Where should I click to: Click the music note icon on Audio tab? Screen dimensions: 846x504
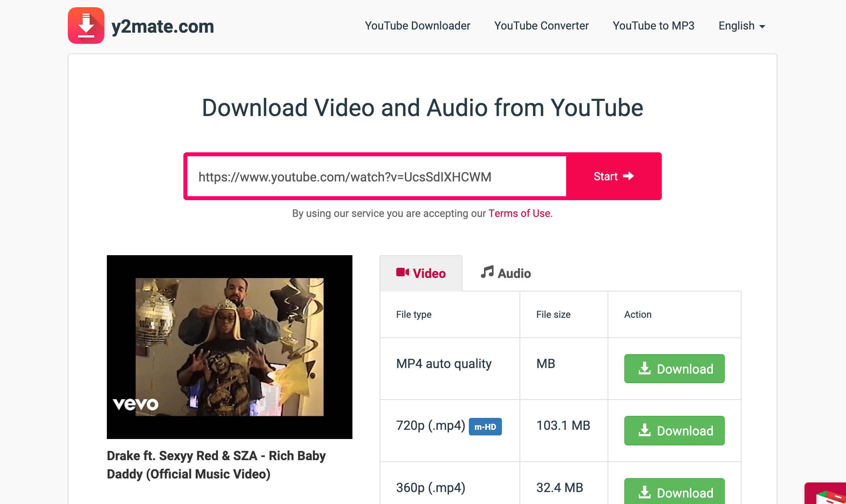tap(487, 272)
